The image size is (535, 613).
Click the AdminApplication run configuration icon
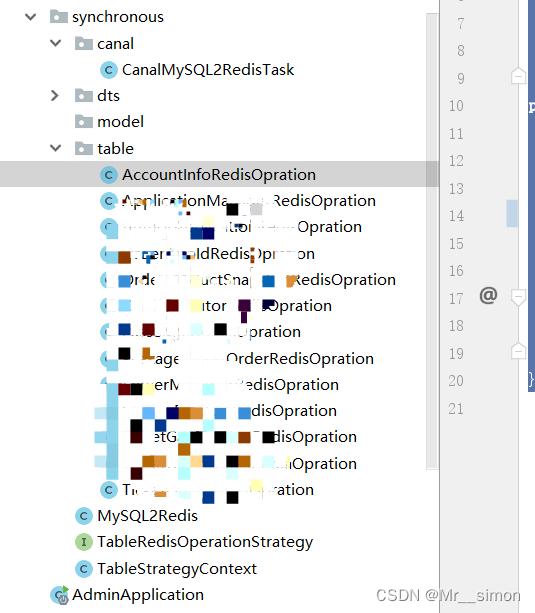(59, 595)
